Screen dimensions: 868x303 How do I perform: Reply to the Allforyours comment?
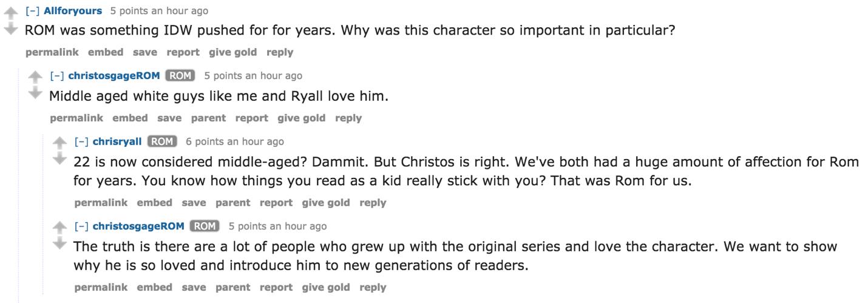tap(280, 52)
